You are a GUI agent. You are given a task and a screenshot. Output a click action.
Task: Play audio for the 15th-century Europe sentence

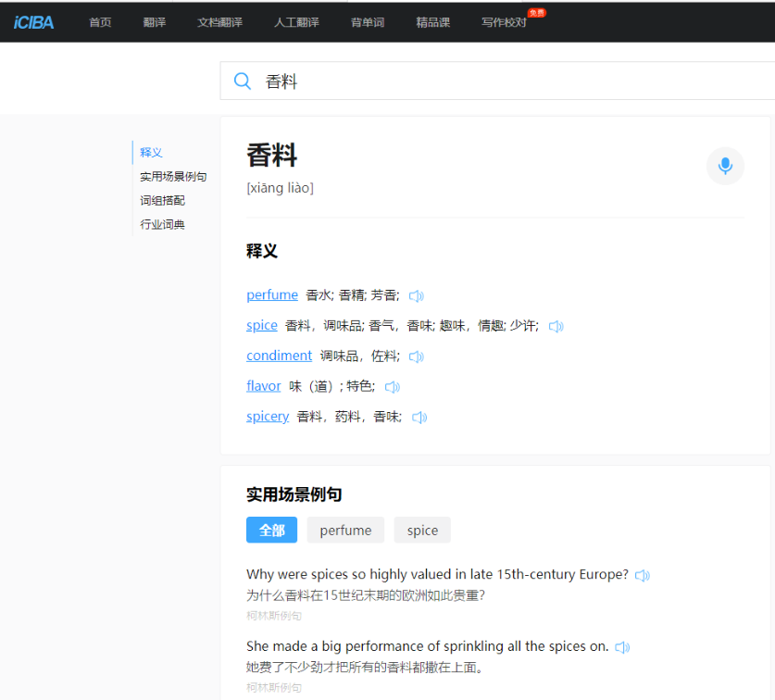click(643, 575)
